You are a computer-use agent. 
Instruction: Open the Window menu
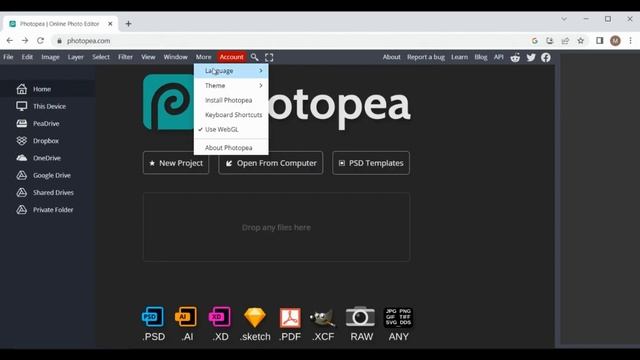176,57
